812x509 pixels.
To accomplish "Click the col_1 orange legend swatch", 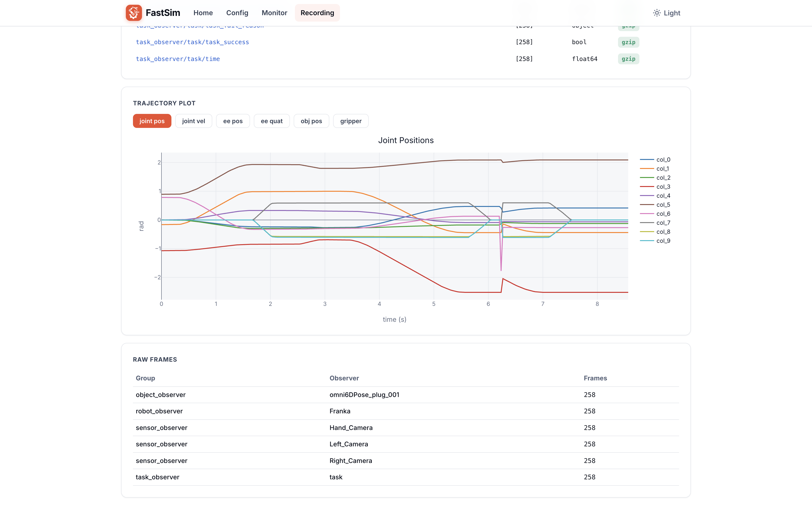I will [647, 169].
